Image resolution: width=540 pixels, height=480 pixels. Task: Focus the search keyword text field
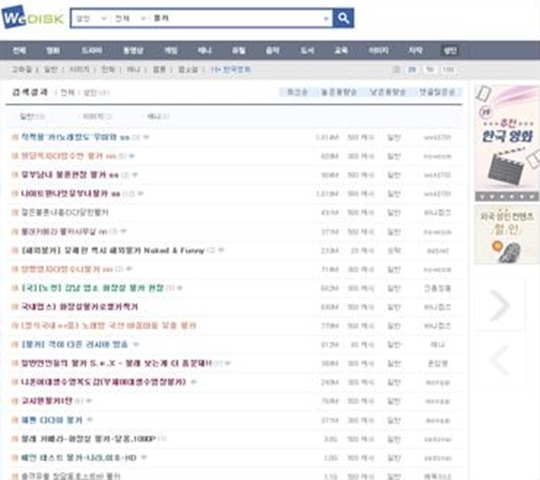pos(238,18)
